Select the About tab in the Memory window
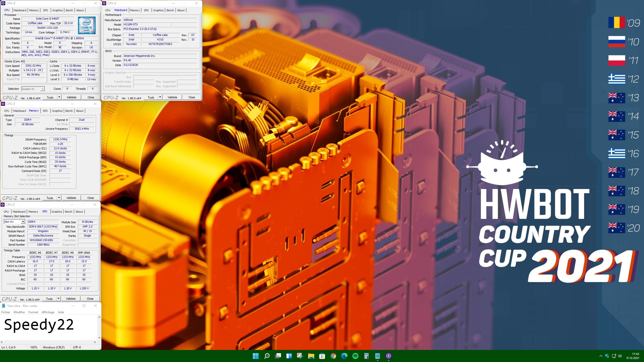 tap(80, 111)
